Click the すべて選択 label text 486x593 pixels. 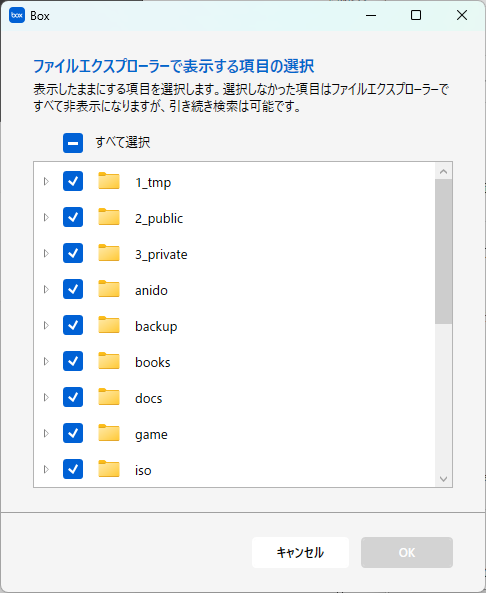123,143
